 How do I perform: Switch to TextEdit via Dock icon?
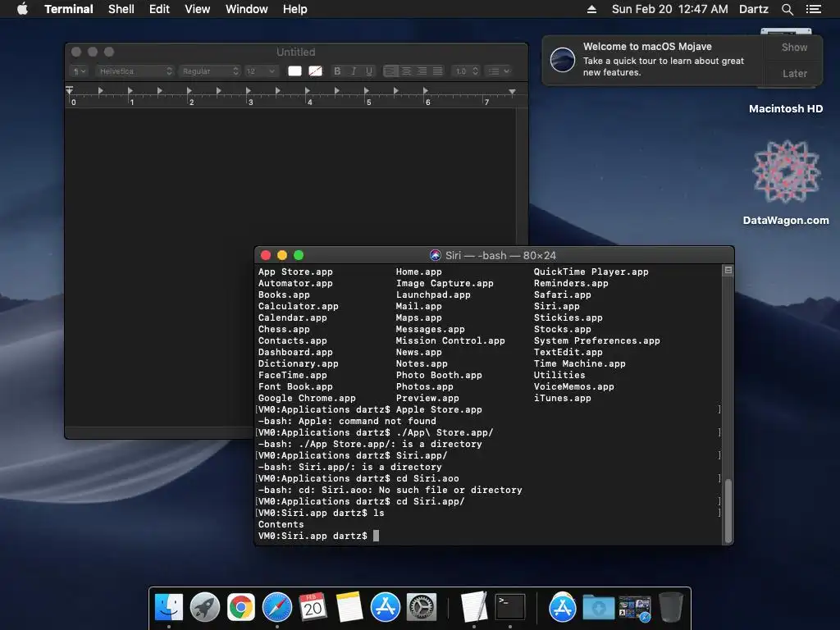474,607
